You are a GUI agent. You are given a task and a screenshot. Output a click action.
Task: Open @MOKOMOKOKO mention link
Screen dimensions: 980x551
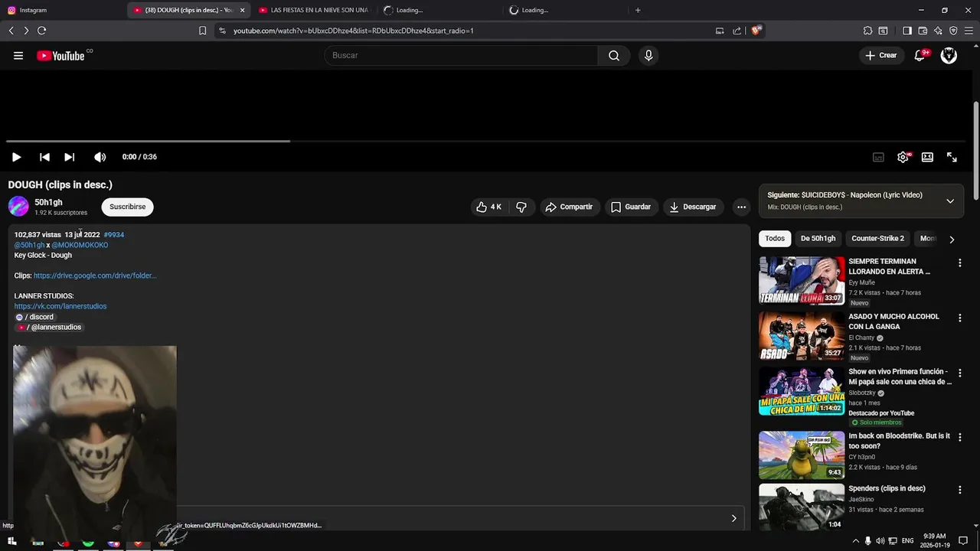(80, 245)
